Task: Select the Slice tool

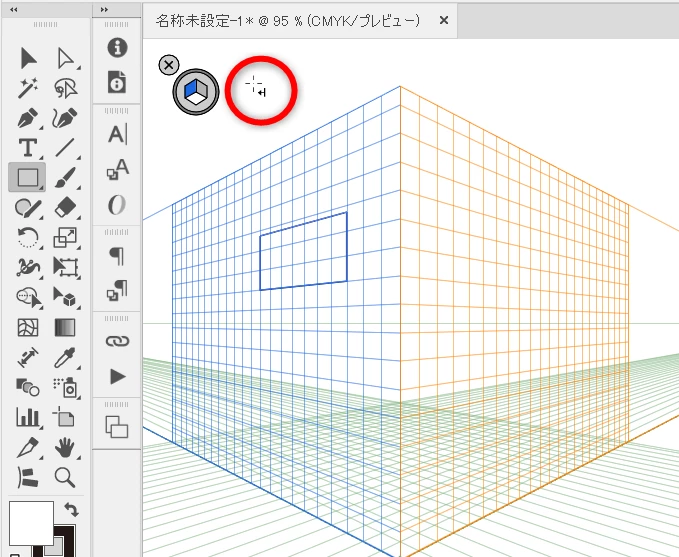Action: (x=28, y=447)
